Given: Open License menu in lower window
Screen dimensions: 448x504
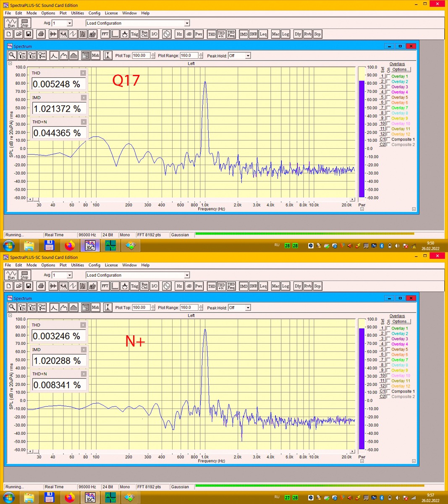Looking at the screenshot, I should [111, 265].
